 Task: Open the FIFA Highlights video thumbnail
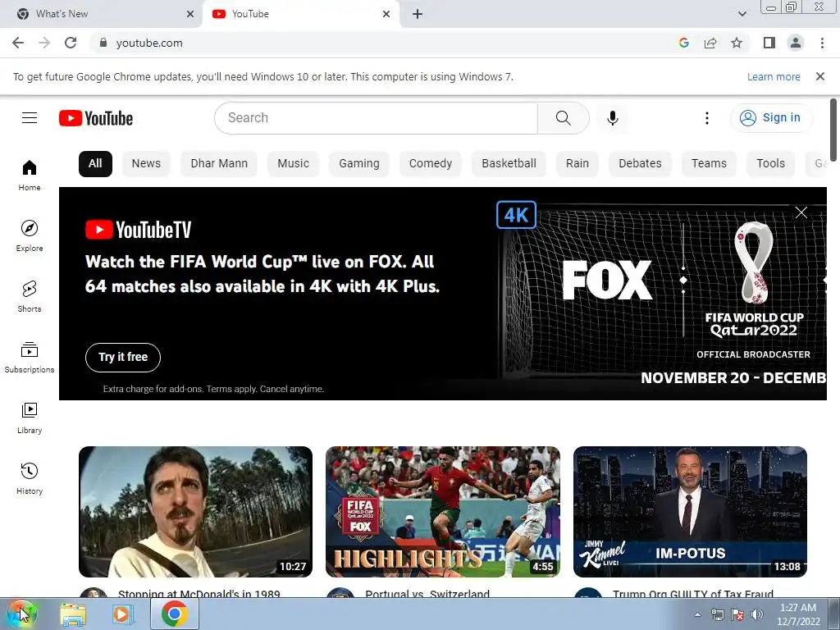point(443,512)
